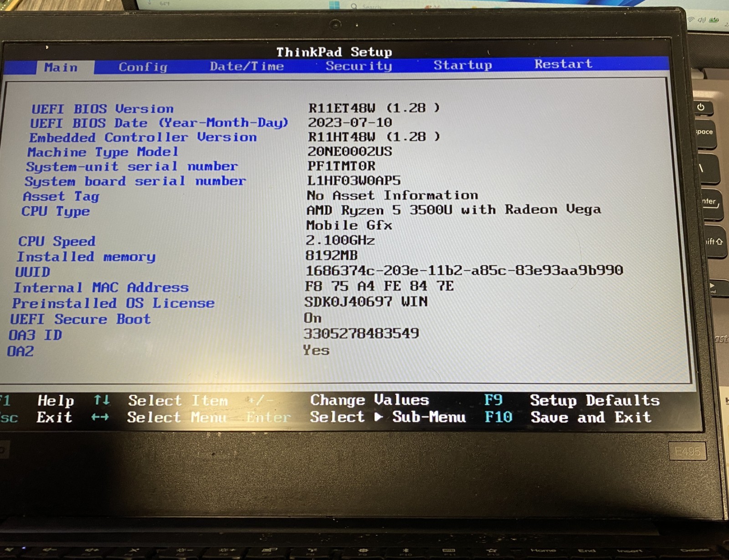This screenshot has height=560, width=729.
Task: Select the UEFI BIOS Date label
Action: click(x=159, y=123)
